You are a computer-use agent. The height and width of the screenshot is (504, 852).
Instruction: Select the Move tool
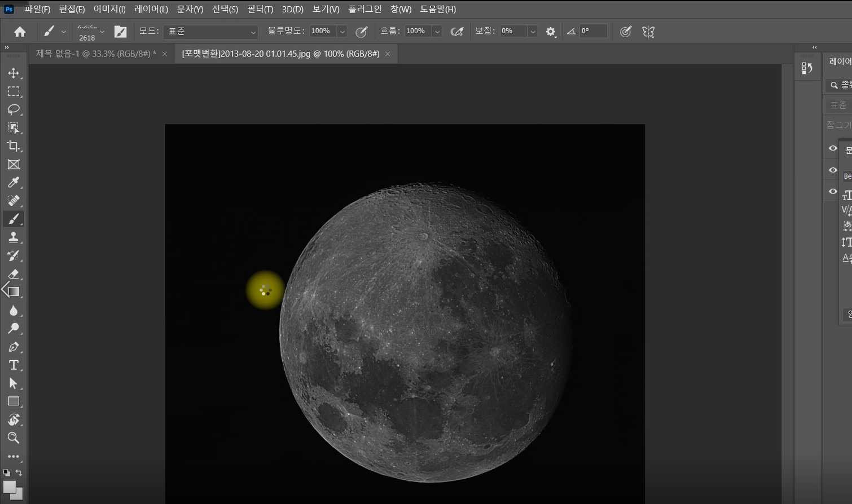tap(14, 73)
